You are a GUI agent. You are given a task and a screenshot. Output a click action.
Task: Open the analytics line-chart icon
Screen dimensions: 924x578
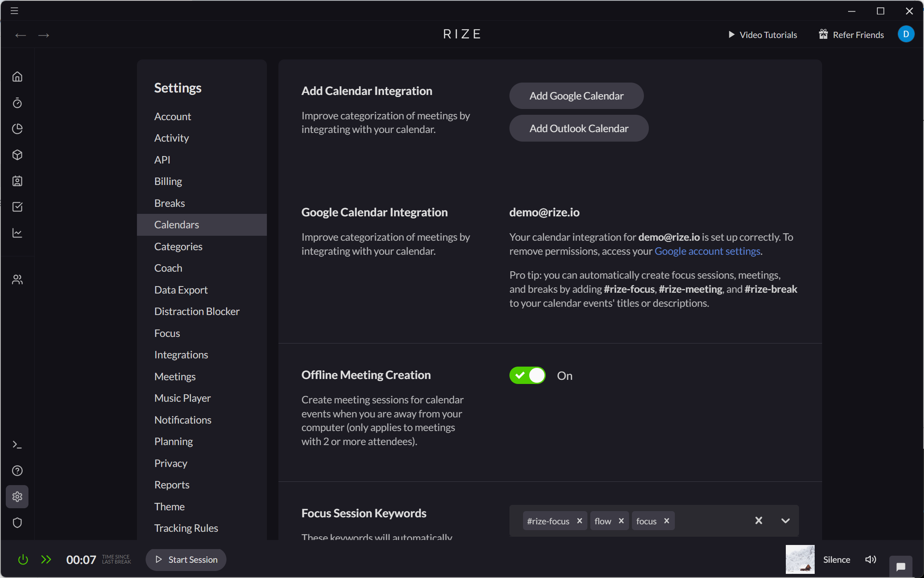pos(17,233)
